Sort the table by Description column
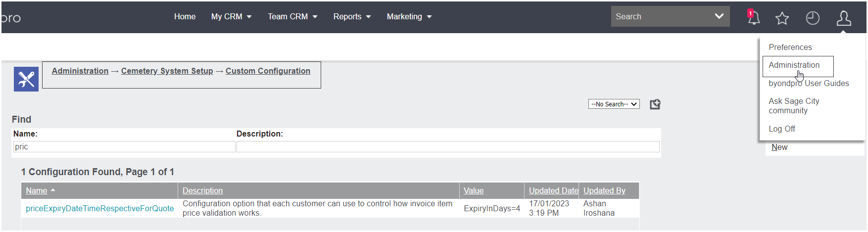 click(202, 190)
